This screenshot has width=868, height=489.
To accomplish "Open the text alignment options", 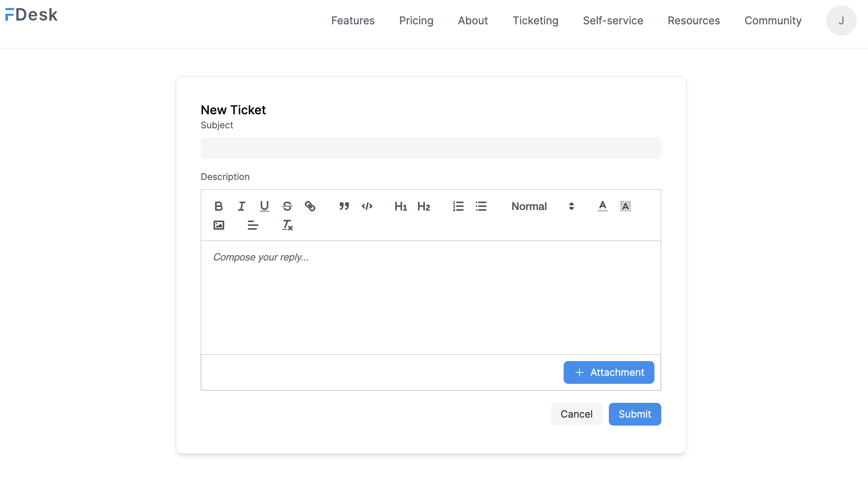I will 253,225.
